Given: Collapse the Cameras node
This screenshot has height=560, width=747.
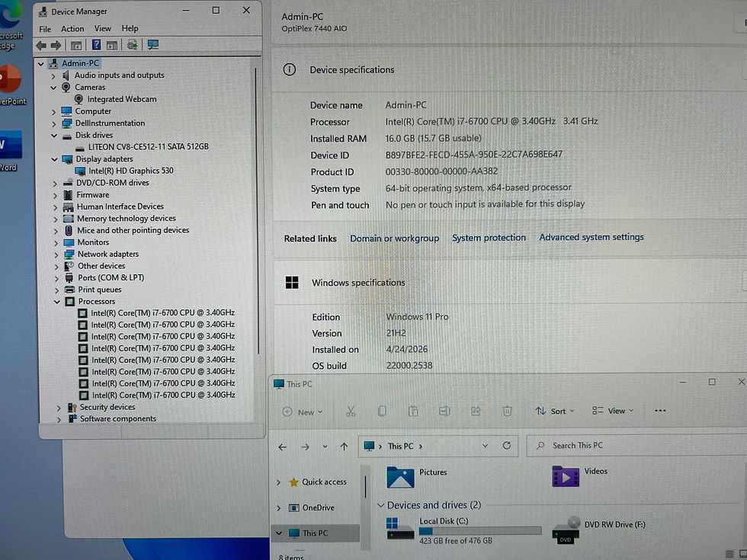Looking at the screenshot, I should [x=53, y=88].
